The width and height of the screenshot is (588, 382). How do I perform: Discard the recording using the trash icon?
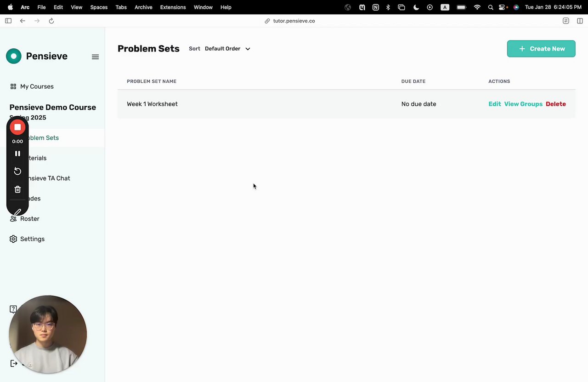[x=17, y=189]
